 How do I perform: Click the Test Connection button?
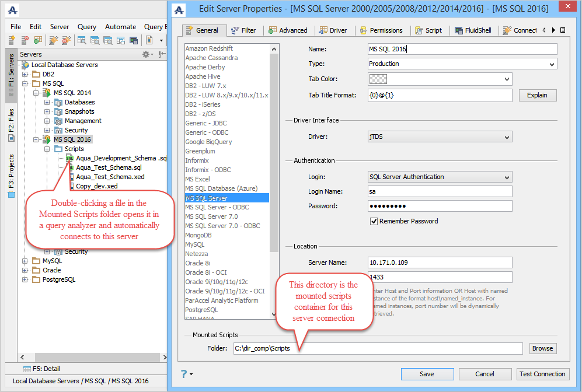[x=542, y=374]
